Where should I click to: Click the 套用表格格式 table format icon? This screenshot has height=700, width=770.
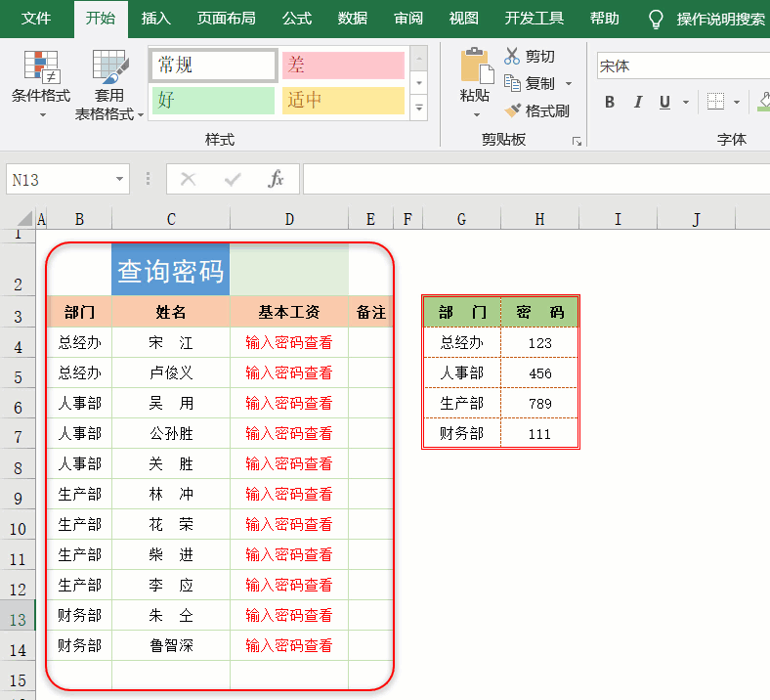coord(110,66)
